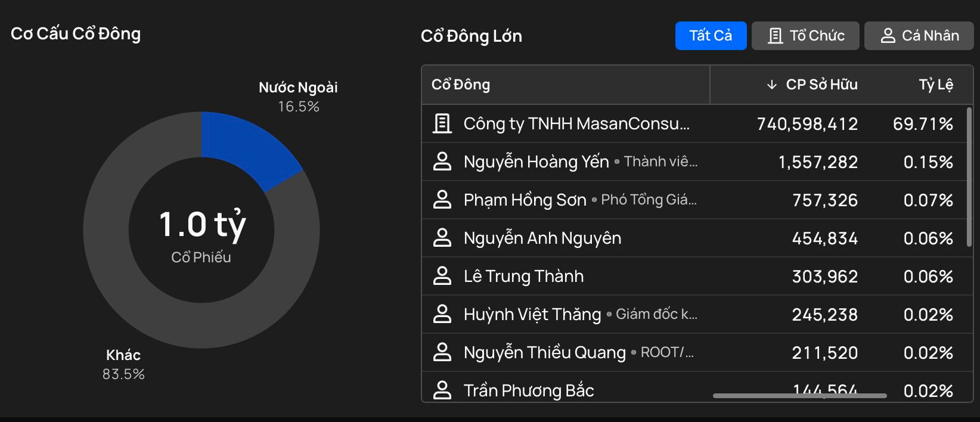This screenshot has height=422, width=980.
Task: Click the building icon beside Công ty TNHH MasanConsu
Action: point(442,123)
